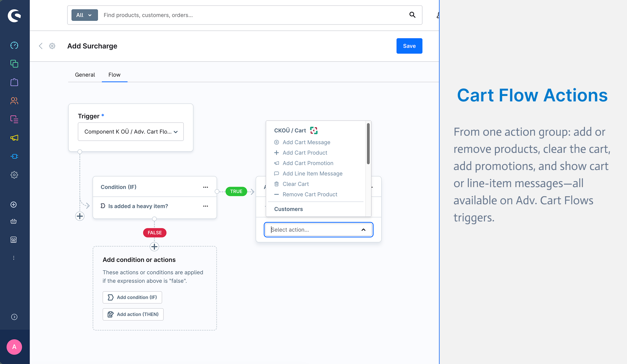The image size is (627, 364).
Task: Click the Select action input field
Action: [318, 230]
